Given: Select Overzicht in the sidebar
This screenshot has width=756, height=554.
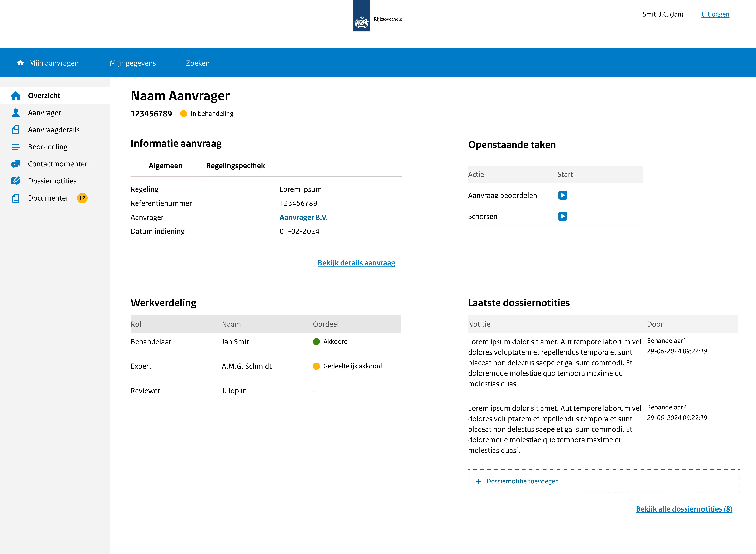Looking at the screenshot, I should click(x=55, y=96).
